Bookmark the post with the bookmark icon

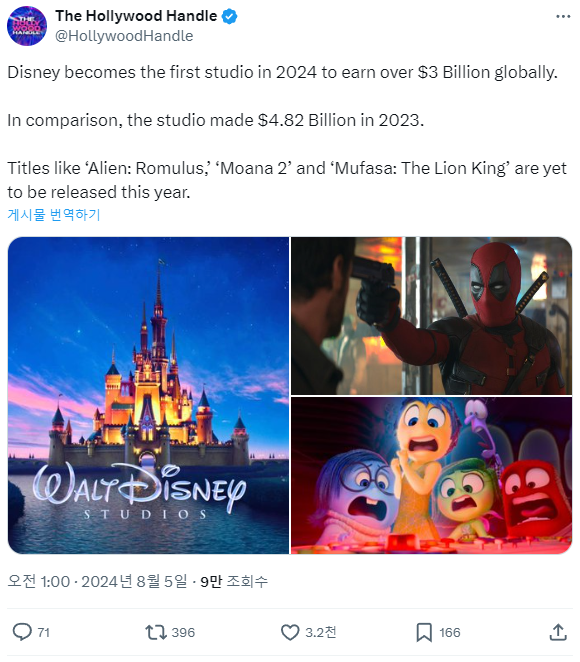[424, 632]
